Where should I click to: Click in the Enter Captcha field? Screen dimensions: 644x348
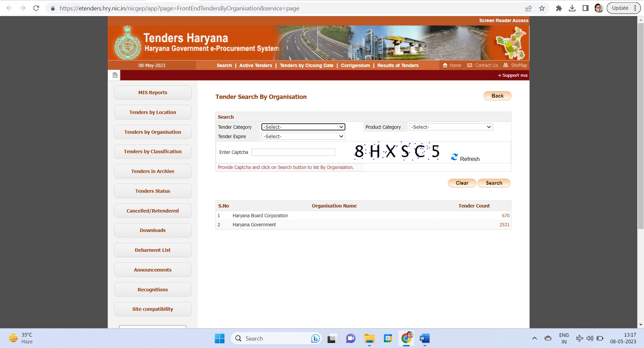click(x=293, y=152)
